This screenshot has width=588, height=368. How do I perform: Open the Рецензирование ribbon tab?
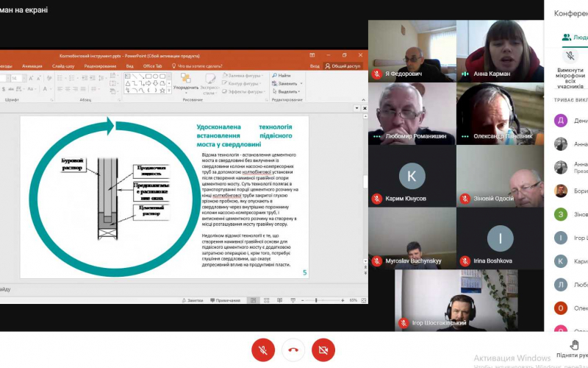tap(100, 66)
